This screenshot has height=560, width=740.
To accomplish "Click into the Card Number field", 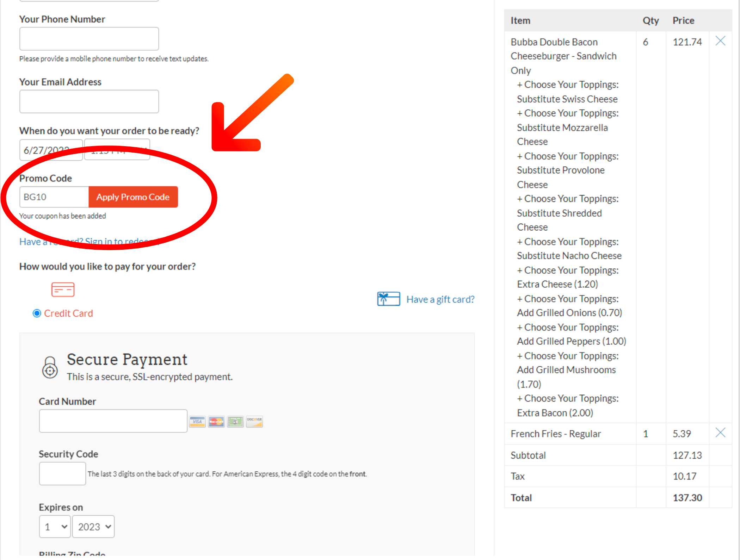I will pyautogui.click(x=113, y=421).
